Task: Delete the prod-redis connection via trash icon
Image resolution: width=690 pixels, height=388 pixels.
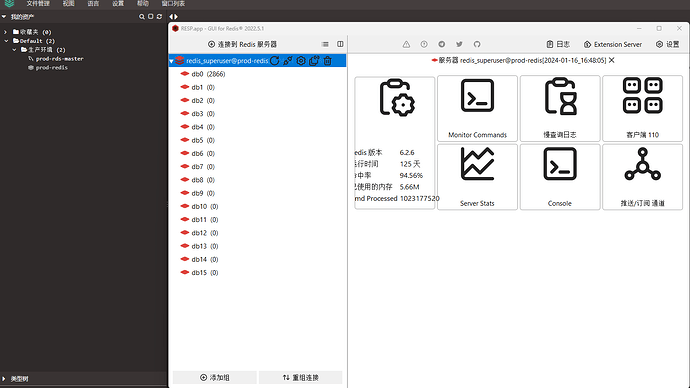Action: click(327, 61)
